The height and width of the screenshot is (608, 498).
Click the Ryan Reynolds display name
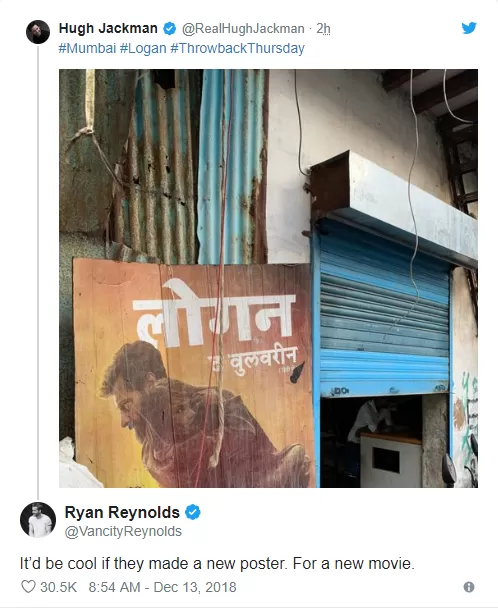[122, 512]
